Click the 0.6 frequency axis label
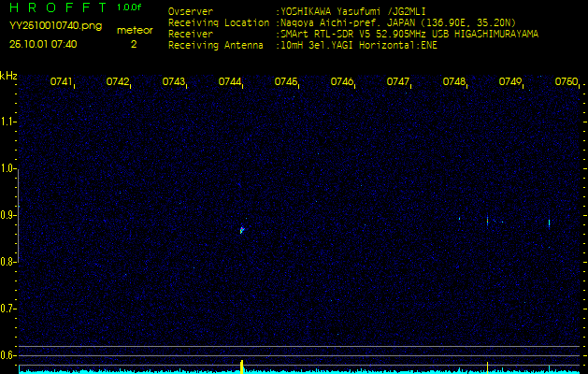This screenshot has height=374, width=588. tap(8, 354)
